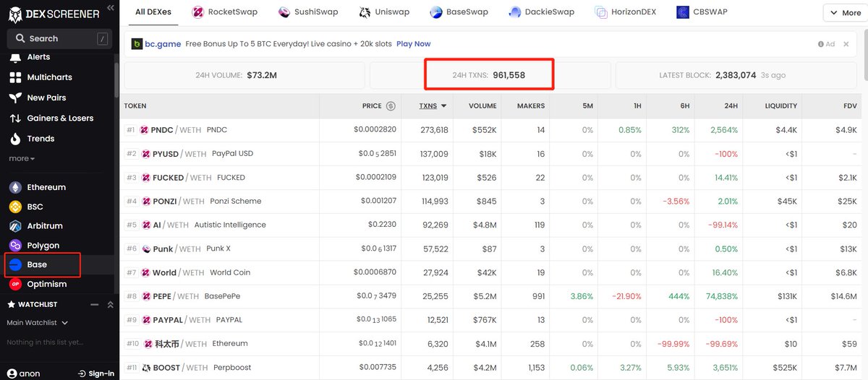Open PYUSD / WETH PayPal USD row
This screenshot has width=868, height=380.
pyautogui.click(x=490, y=154)
